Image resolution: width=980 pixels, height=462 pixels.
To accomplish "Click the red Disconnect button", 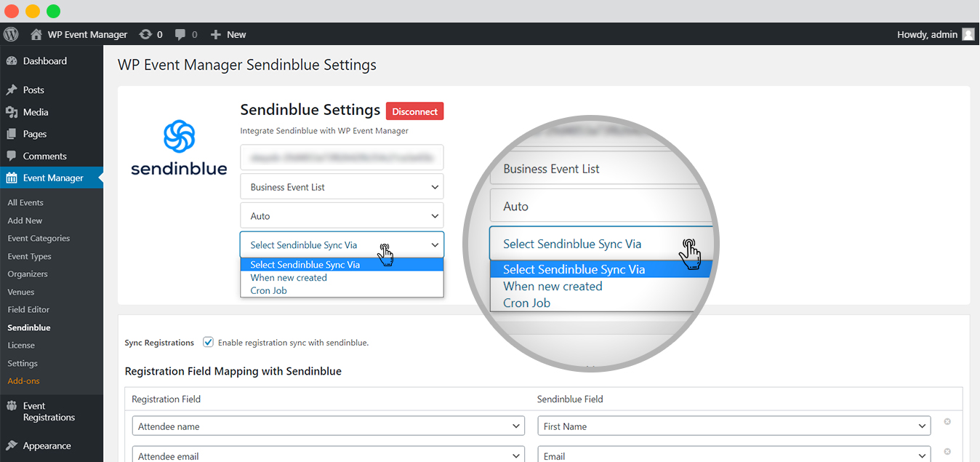I will [414, 111].
